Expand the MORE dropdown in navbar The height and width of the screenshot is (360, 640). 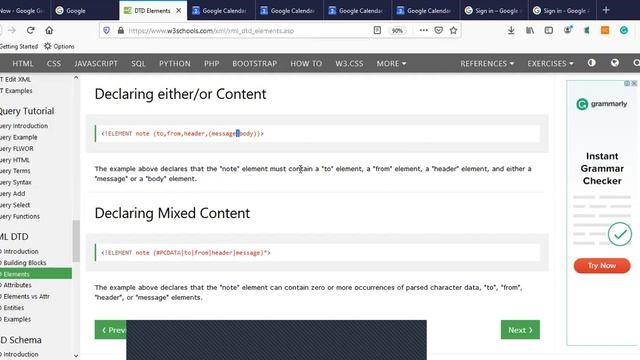click(391, 64)
